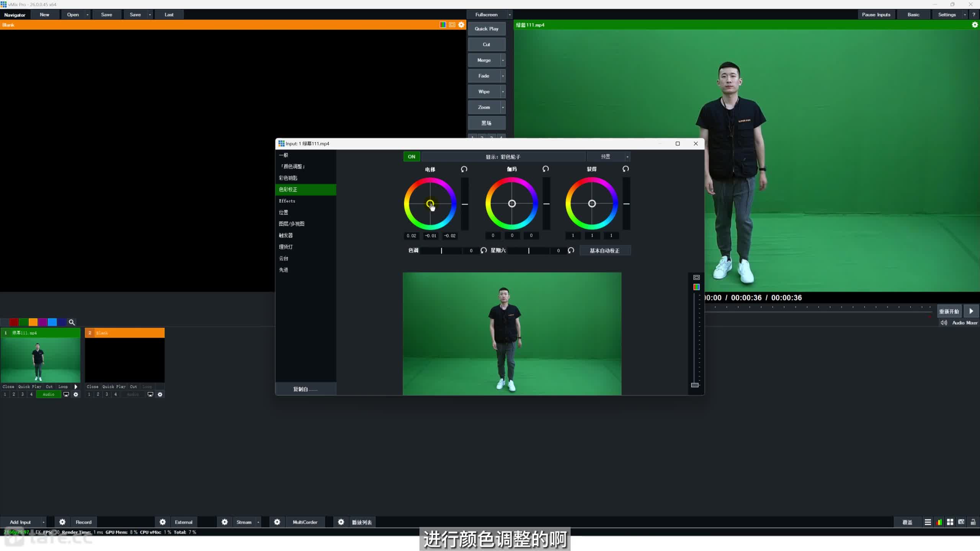Open the 触发器 (Triggers) tab
The width and height of the screenshot is (980, 551).
point(305,235)
